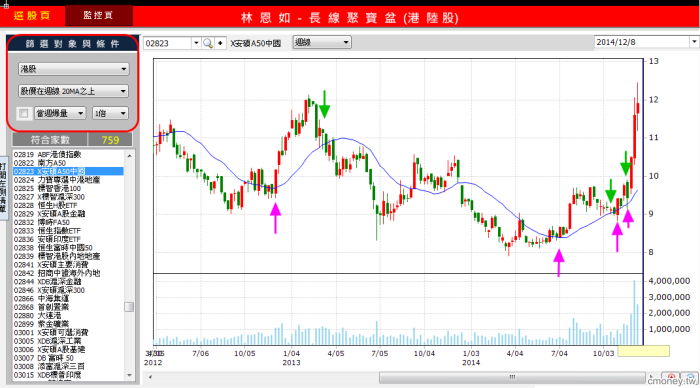Select 02824 力寶專選中港地產 in the list
This screenshot has height=388, width=700.
pyautogui.click(x=68, y=180)
